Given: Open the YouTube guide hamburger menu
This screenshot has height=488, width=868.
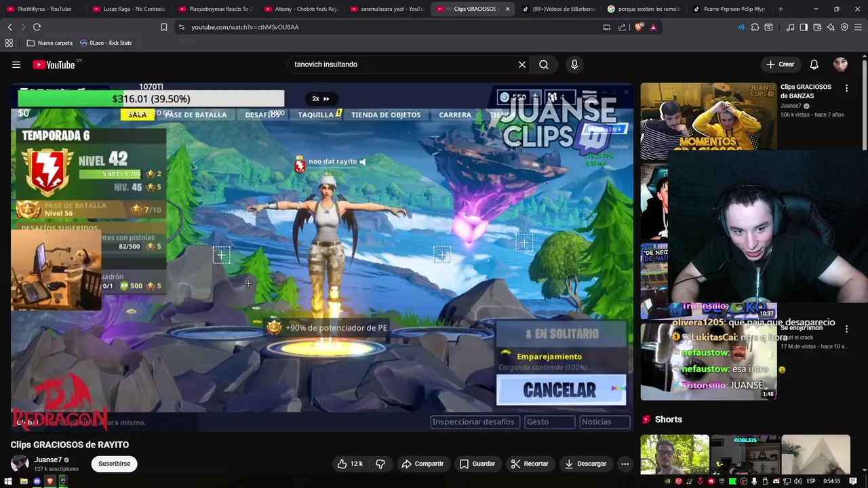Looking at the screenshot, I should (16, 64).
